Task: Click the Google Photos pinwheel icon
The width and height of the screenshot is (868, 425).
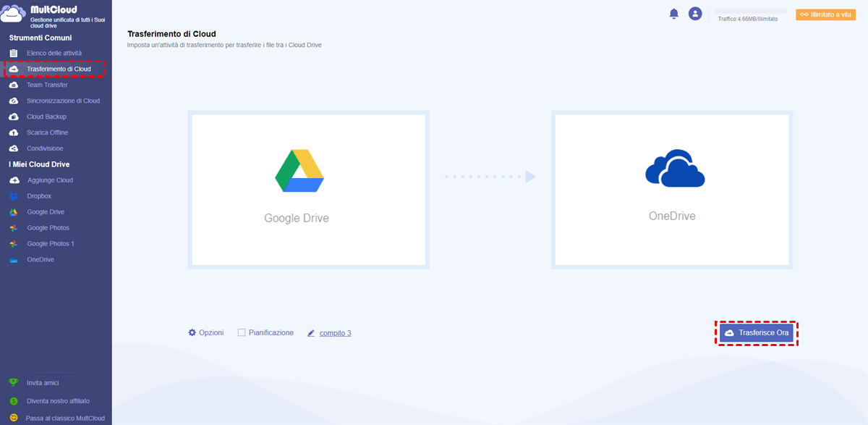Action: [x=13, y=228]
